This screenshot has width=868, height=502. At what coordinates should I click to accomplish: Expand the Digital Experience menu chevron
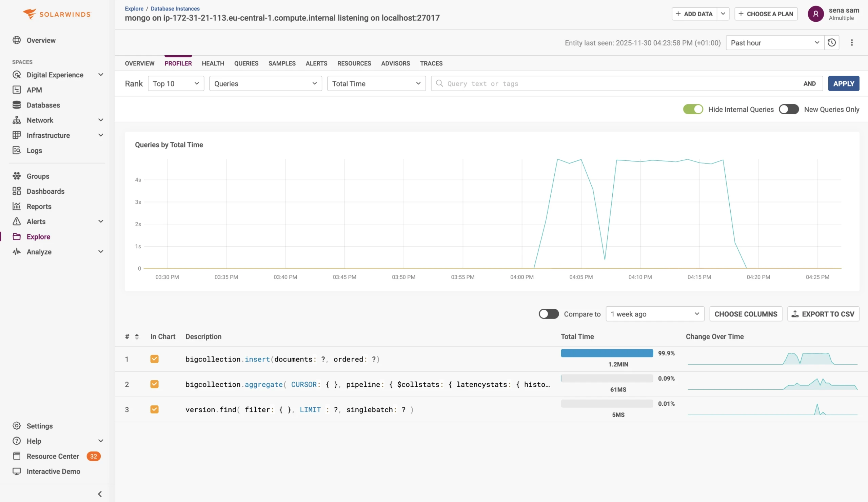click(101, 75)
